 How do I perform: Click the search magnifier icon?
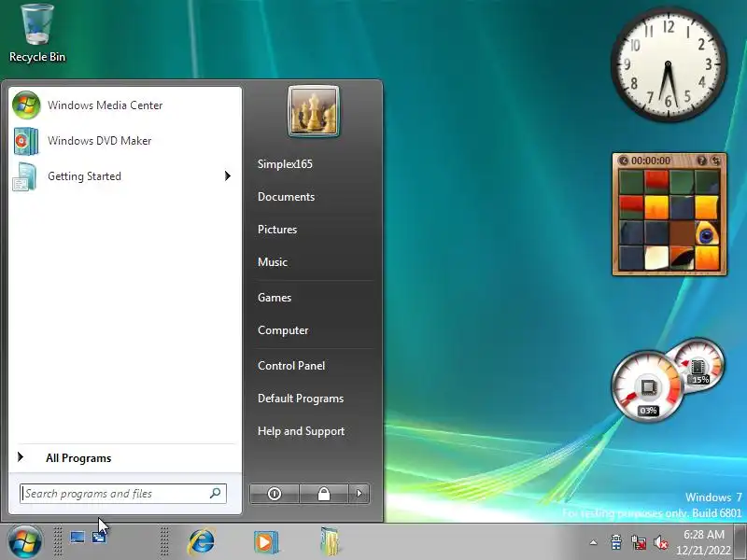click(x=216, y=494)
